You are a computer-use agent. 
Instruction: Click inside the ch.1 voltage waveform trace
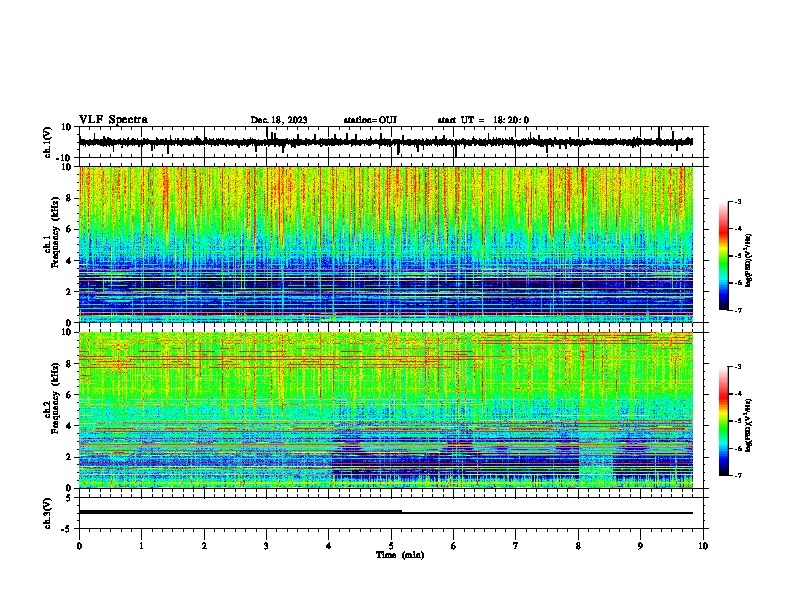pyautogui.click(x=385, y=142)
